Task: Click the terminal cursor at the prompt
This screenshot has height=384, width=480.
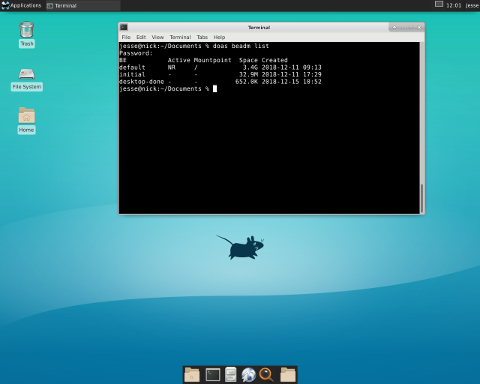Action: pyautogui.click(x=215, y=89)
